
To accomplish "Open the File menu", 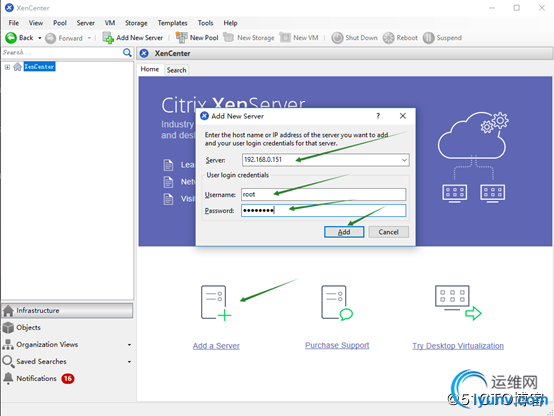I will 14,23.
